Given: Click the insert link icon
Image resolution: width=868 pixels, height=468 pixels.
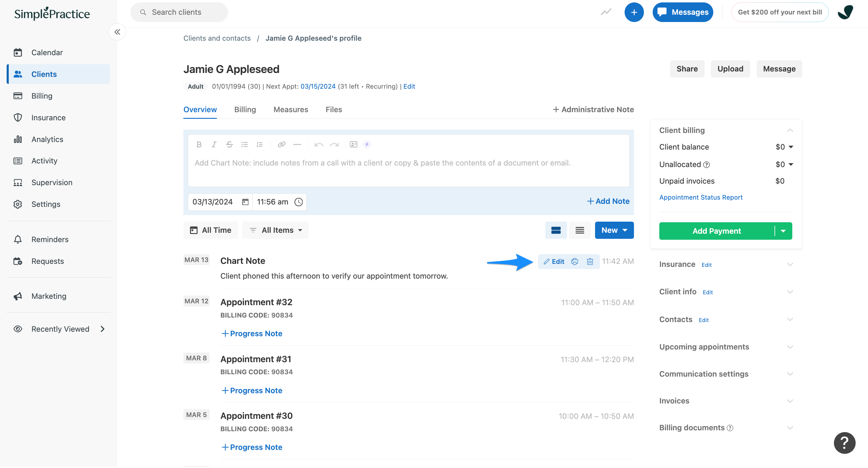Looking at the screenshot, I should 281,144.
